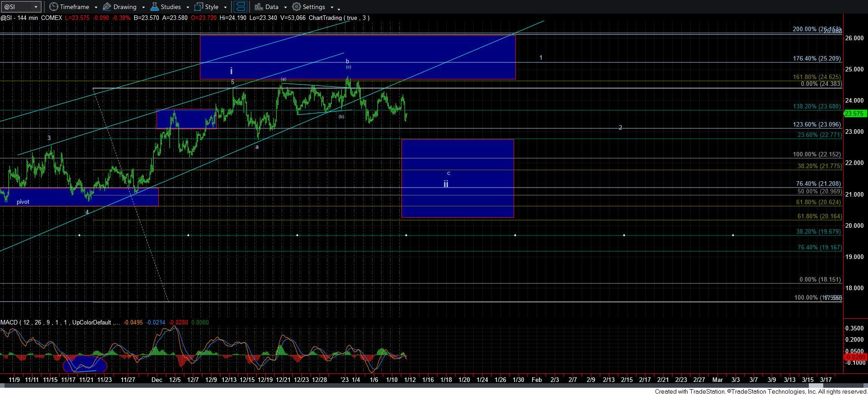The image size is (868, 395).
Task: Click the toolbar overflow arrow
Action: point(339,8)
